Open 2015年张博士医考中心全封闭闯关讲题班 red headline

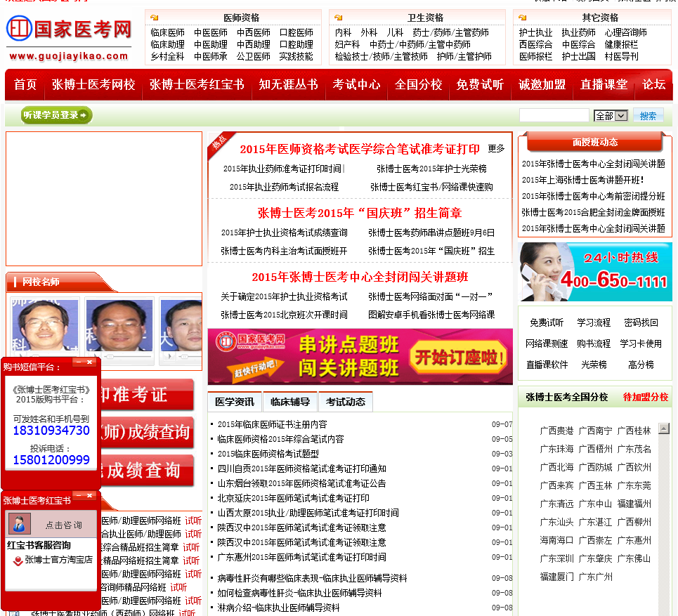(x=360, y=277)
